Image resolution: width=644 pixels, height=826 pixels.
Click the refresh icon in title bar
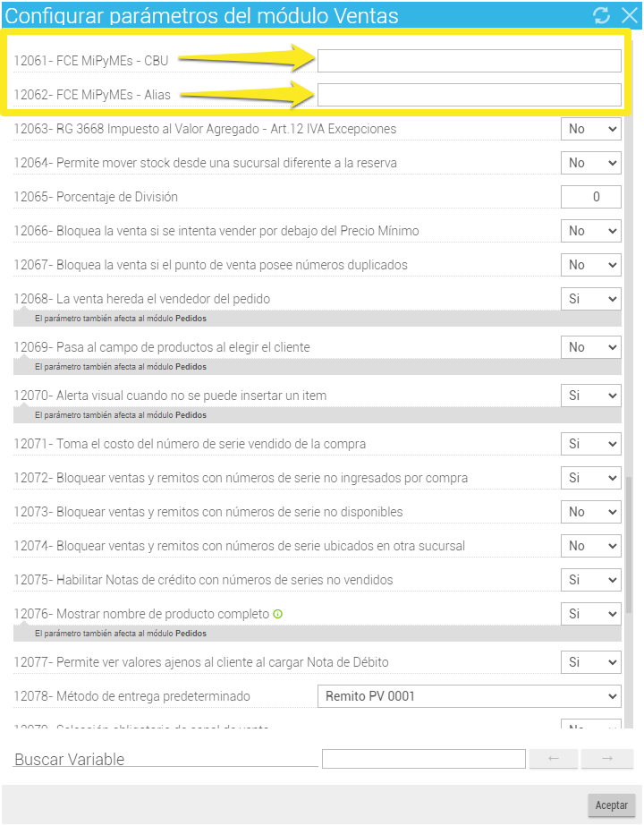[601, 14]
